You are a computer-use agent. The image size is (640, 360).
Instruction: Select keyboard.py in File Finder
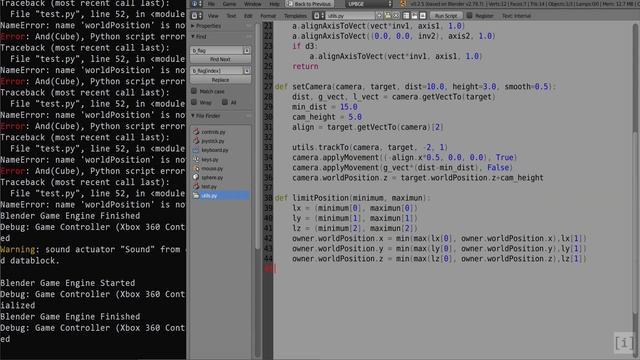[x=221, y=150]
